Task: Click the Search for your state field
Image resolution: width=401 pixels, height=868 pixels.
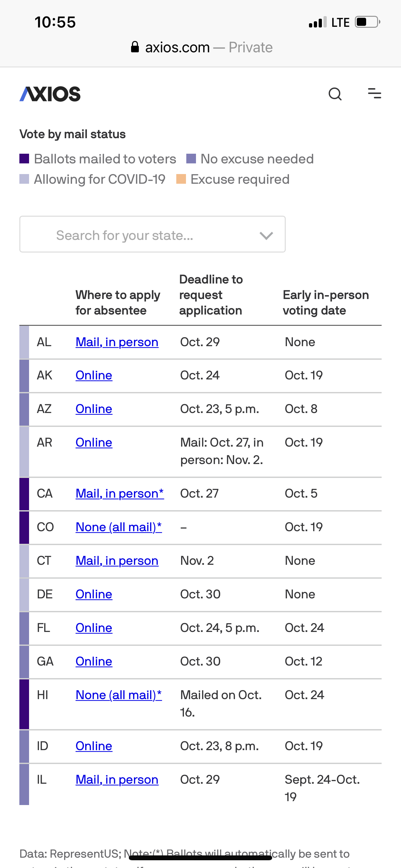Action: point(152,234)
